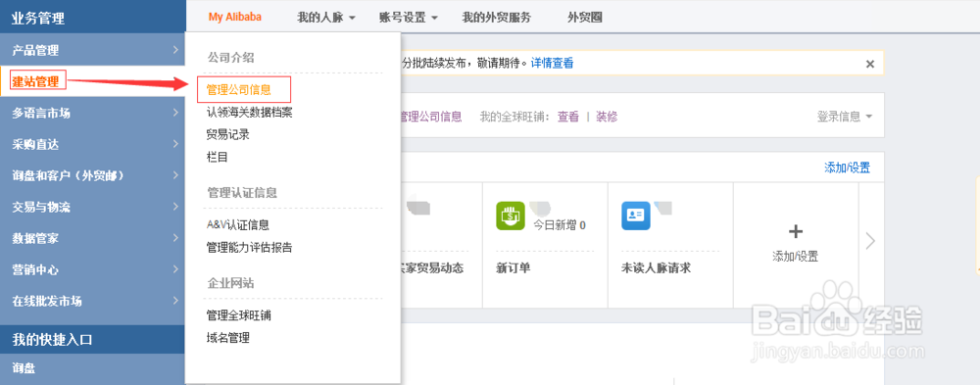Open the green new orders icon
This screenshot has width=980, height=385.
(x=511, y=216)
